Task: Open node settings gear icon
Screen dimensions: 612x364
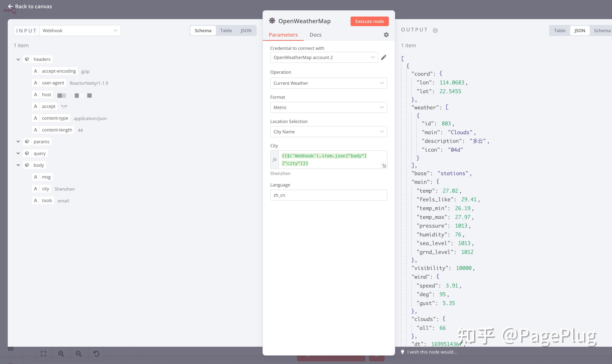Action: [x=386, y=35]
